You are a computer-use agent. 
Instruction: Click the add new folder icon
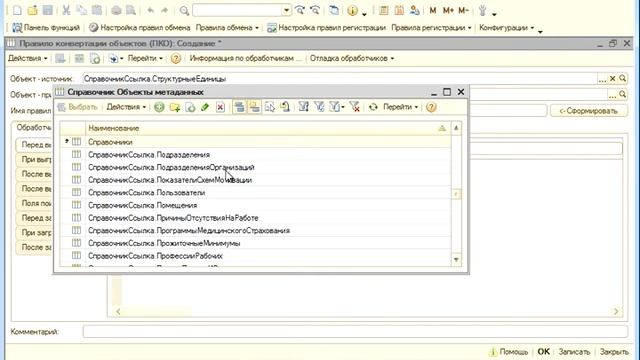(x=175, y=107)
